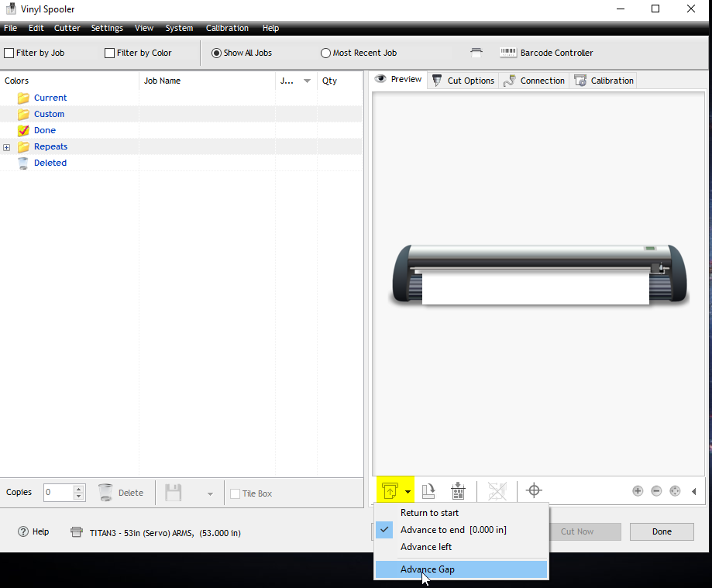The image size is (712, 588).
Task: Click the advance-after-plot icon highlighted in yellow
Action: [x=390, y=491]
